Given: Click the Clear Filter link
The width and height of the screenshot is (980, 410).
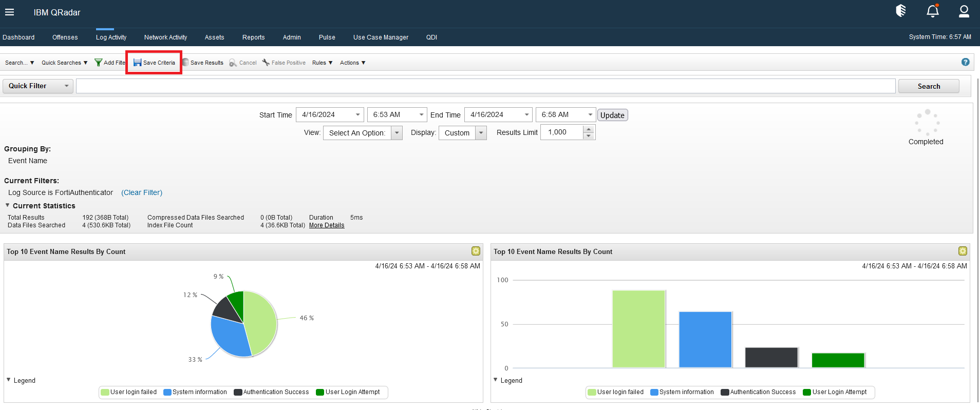Looking at the screenshot, I should pyautogui.click(x=142, y=192).
